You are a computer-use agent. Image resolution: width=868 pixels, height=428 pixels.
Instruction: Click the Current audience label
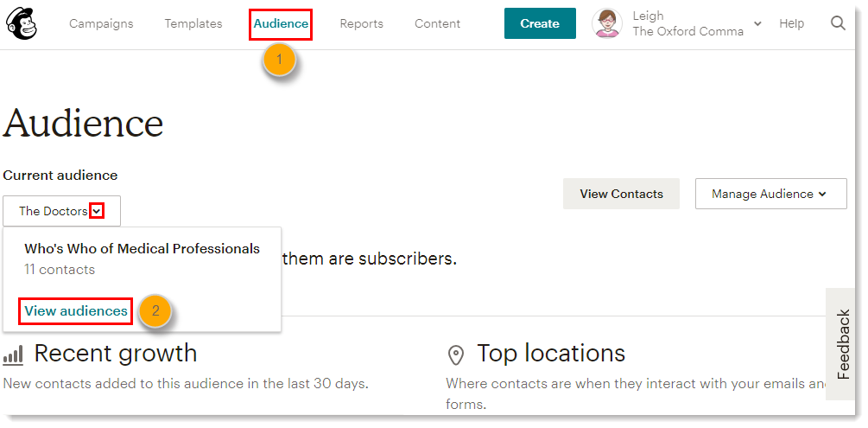click(60, 176)
